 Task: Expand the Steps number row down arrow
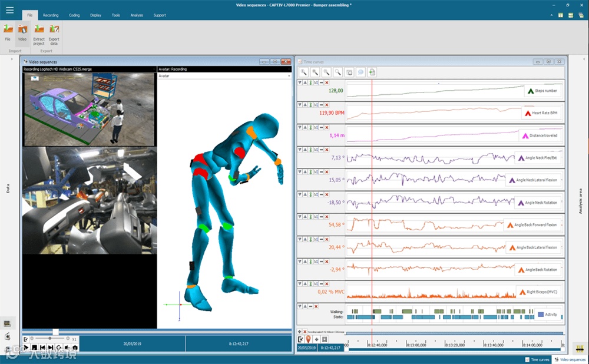pyautogui.click(x=300, y=83)
